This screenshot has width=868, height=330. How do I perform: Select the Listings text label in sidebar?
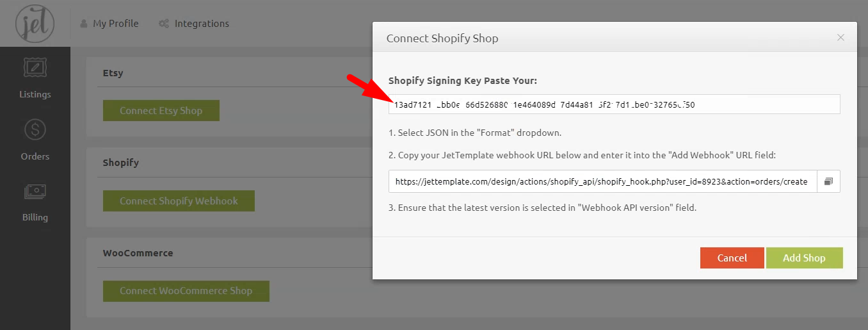tap(35, 94)
